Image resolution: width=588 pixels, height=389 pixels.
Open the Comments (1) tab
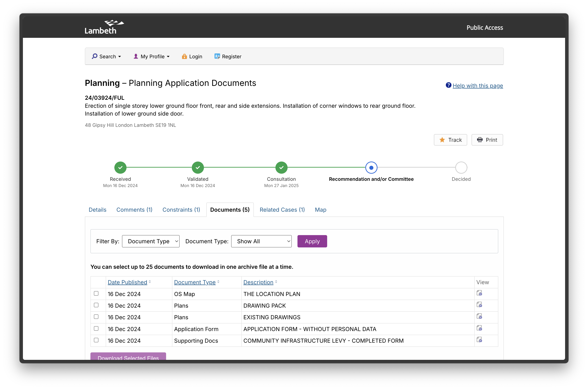pos(134,210)
